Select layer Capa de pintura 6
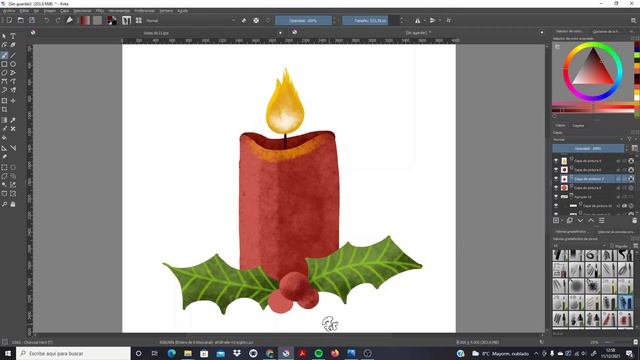Image resolution: width=640 pixels, height=360 pixels. pos(588,187)
